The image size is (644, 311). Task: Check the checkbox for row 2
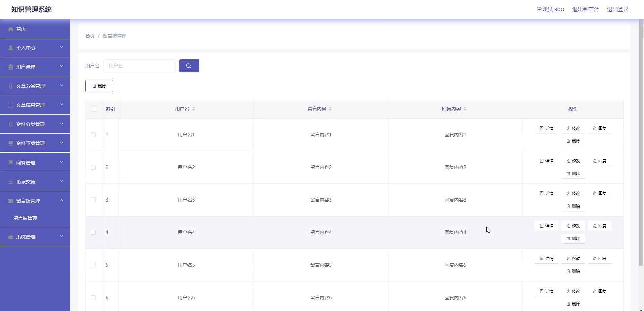(x=93, y=167)
